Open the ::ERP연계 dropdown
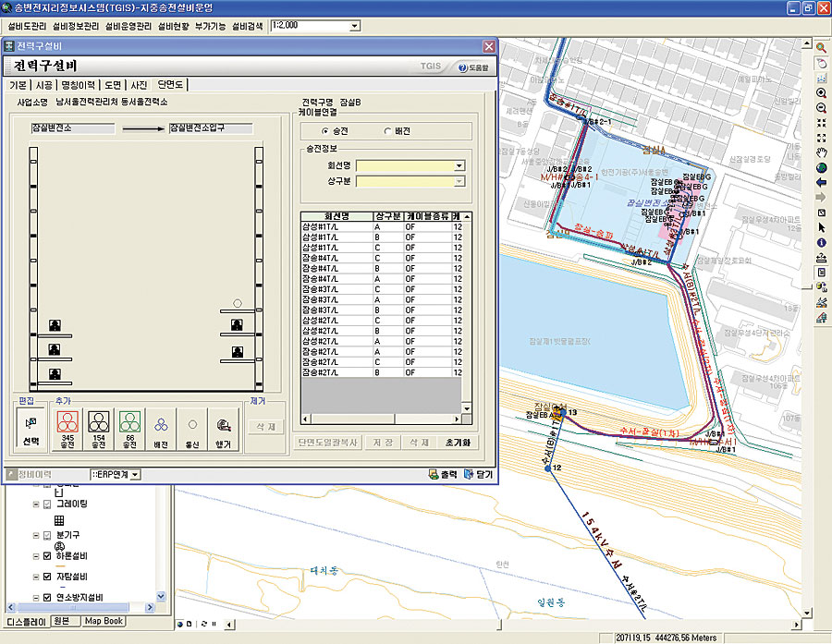 click(135, 474)
